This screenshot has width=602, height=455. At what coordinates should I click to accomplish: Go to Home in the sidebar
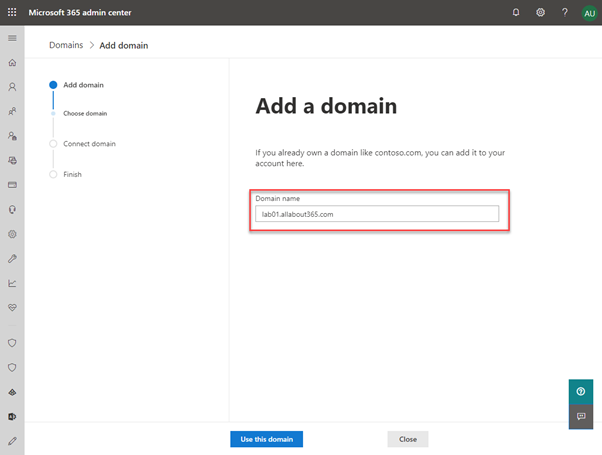[12, 63]
